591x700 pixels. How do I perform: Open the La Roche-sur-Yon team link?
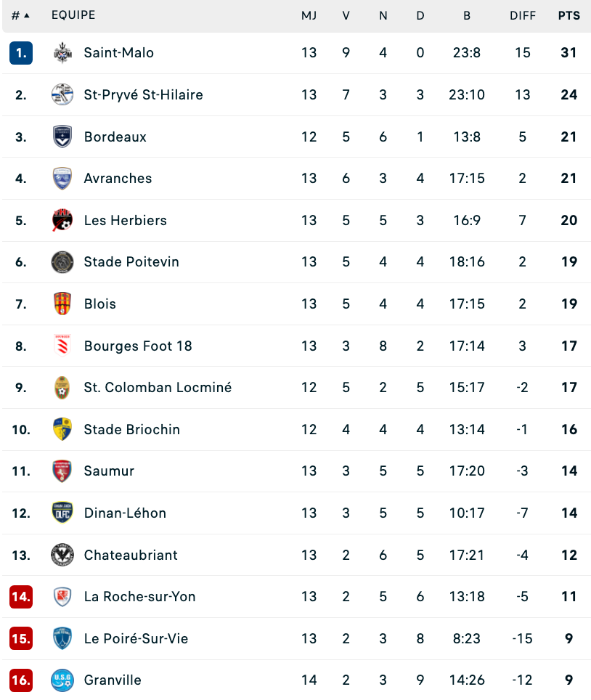point(139,596)
